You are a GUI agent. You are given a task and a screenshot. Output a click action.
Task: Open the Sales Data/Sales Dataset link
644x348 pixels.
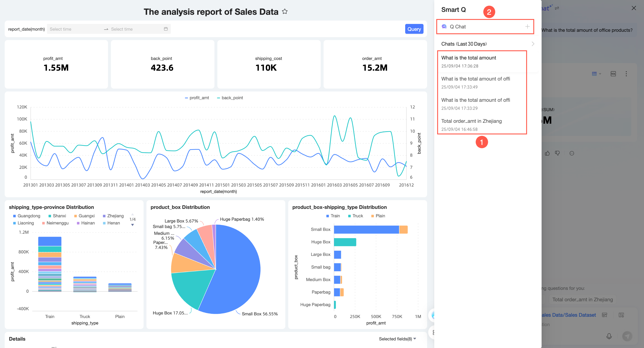tap(568, 315)
